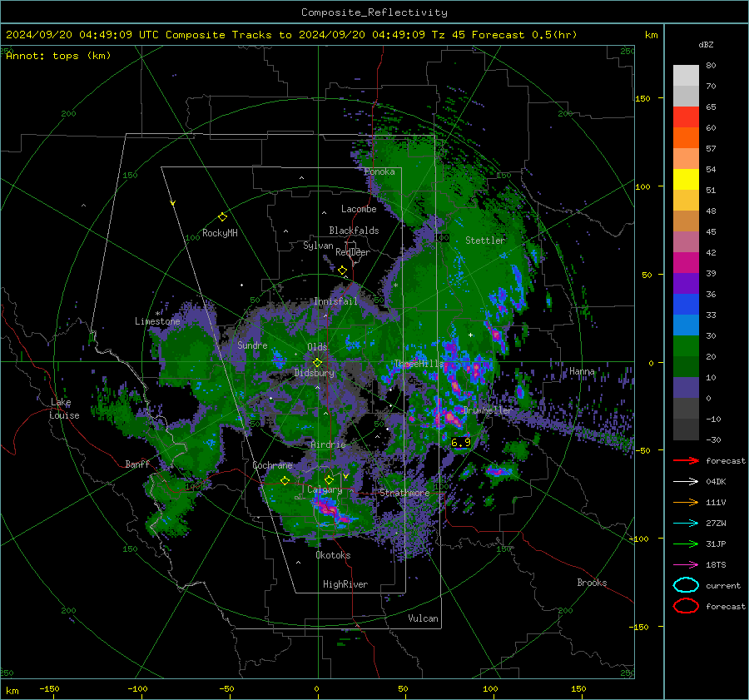
Task: Click the red forecast arrow in legend
Action: point(686,460)
